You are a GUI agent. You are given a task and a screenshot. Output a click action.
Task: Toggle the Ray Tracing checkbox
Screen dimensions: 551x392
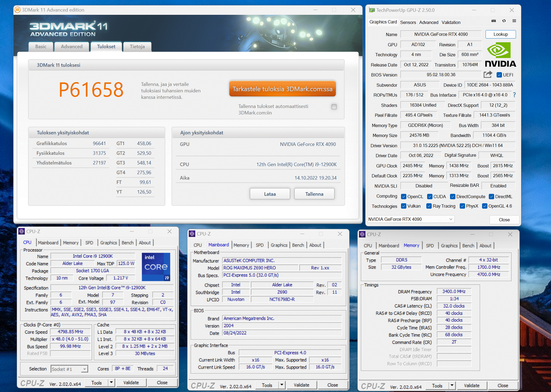pyautogui.click(x=429, y=206)
